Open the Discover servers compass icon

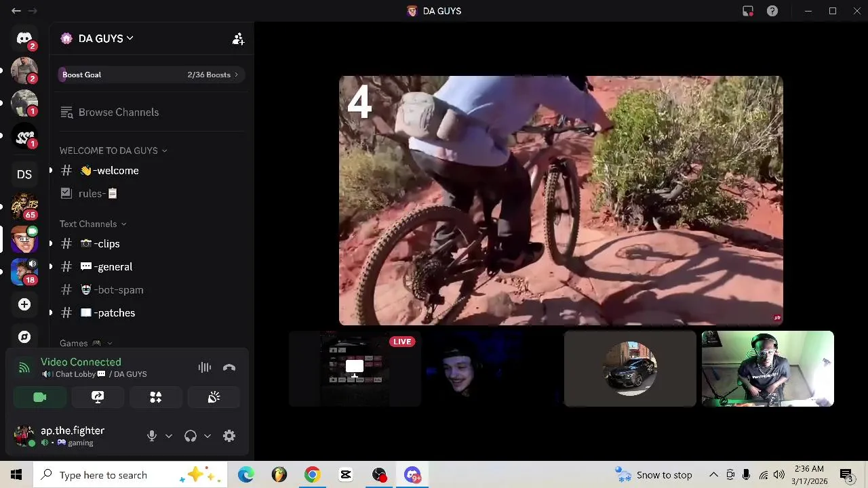[x=24, y=337]
